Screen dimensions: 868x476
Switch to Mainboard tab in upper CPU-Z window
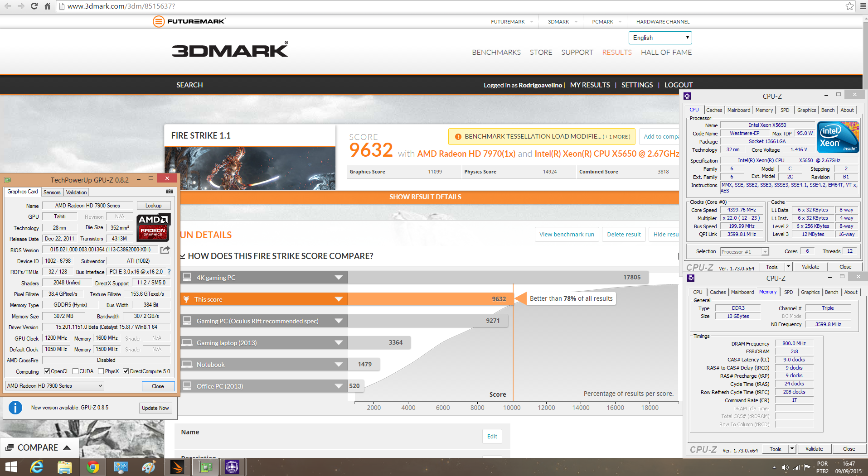(x=738, y=110)
